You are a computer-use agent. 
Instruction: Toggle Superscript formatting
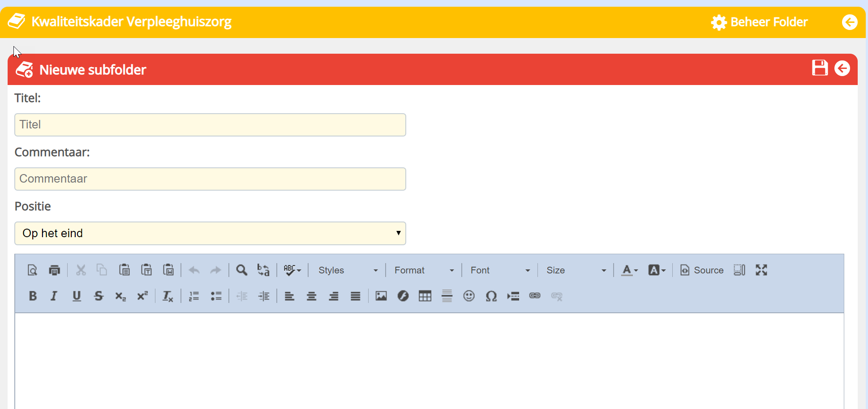[142, 296]
